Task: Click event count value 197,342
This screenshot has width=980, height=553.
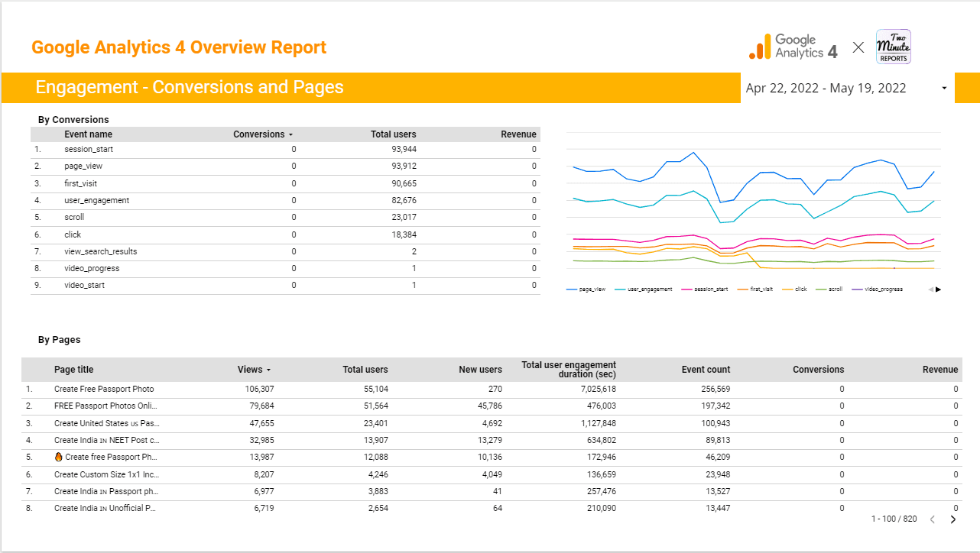Action: (x=716, y=406)
